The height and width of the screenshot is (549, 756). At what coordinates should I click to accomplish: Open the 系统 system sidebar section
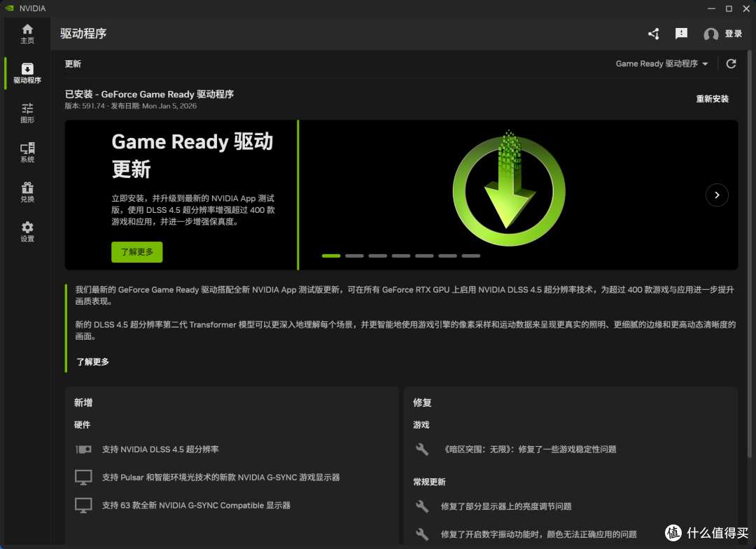point(27,153)
